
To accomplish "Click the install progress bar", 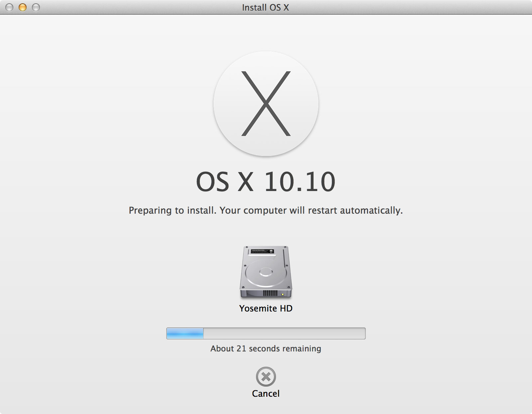I will pyautogui.click(x=266, y=333).
